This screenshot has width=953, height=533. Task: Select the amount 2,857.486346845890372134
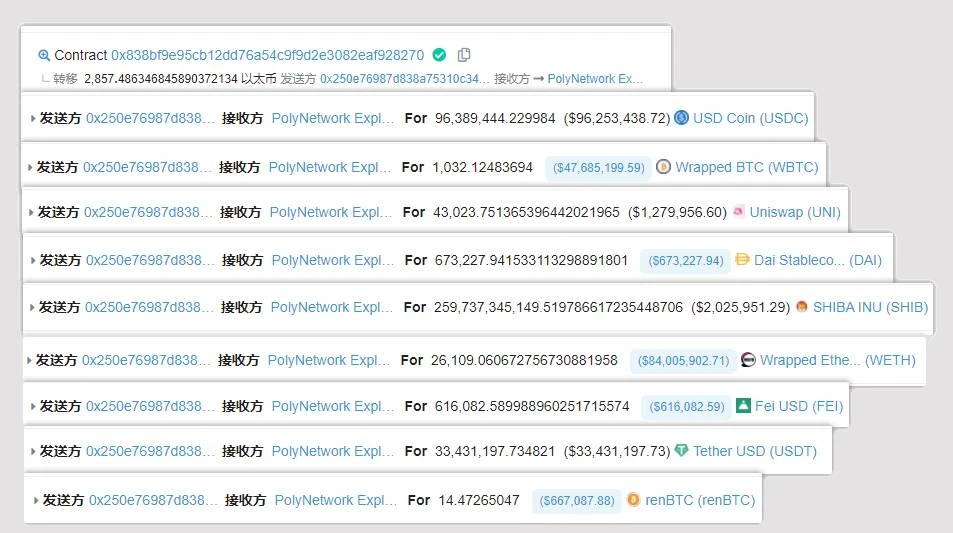coord(161,79)
